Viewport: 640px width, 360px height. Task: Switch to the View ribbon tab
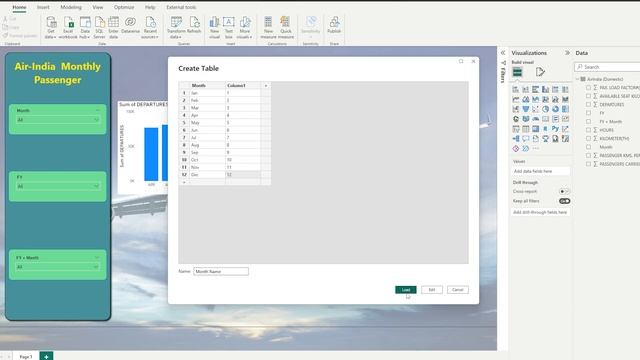98,7
